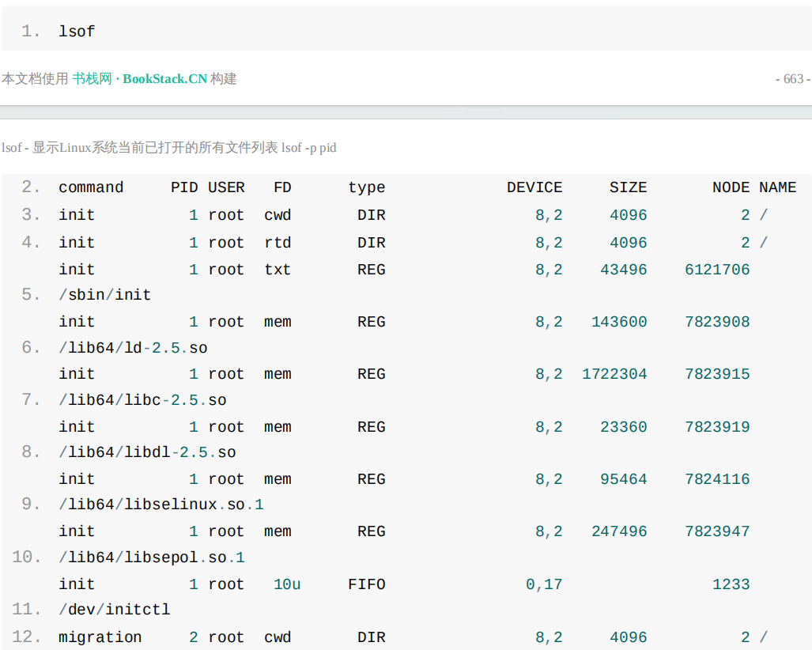Viewport: 812px width, 650px height.
Task: Click size value 1722304
Action: coord(614,374)
